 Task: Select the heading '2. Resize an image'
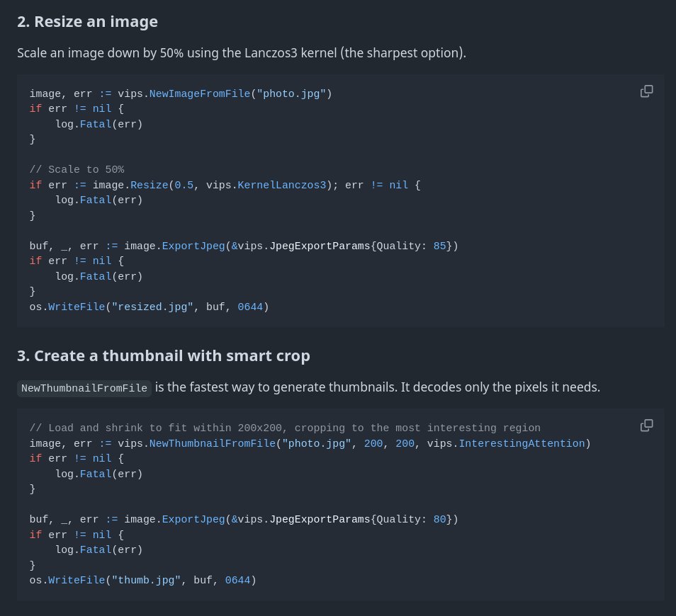click(x=88, y=21)
